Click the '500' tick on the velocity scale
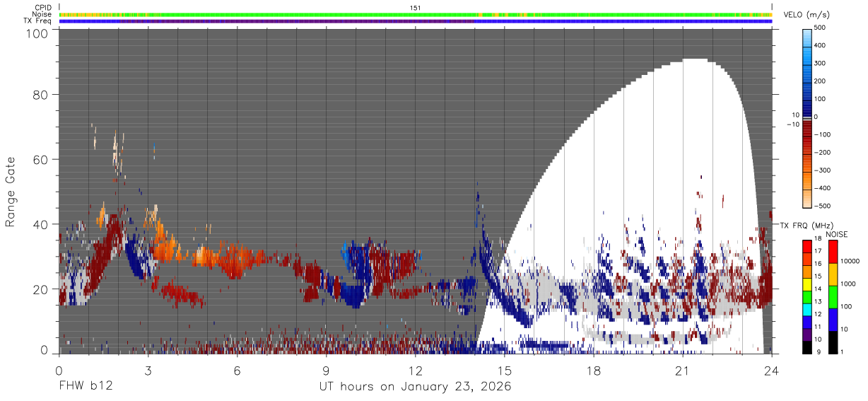 [821, 28]
